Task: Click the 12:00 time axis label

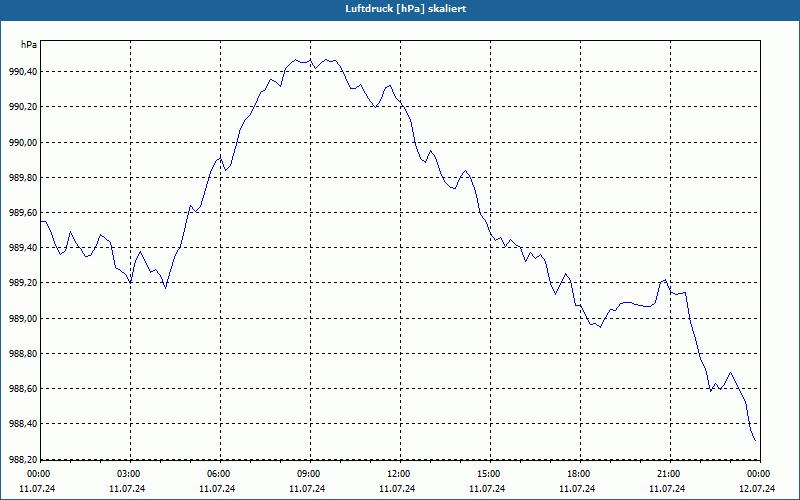Action: click(x=400, y=474)
